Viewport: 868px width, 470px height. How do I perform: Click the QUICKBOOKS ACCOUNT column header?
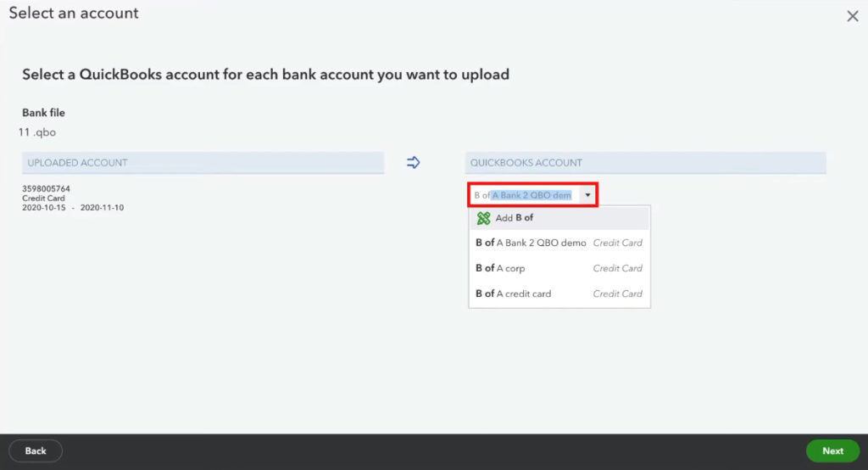point(645,163)
